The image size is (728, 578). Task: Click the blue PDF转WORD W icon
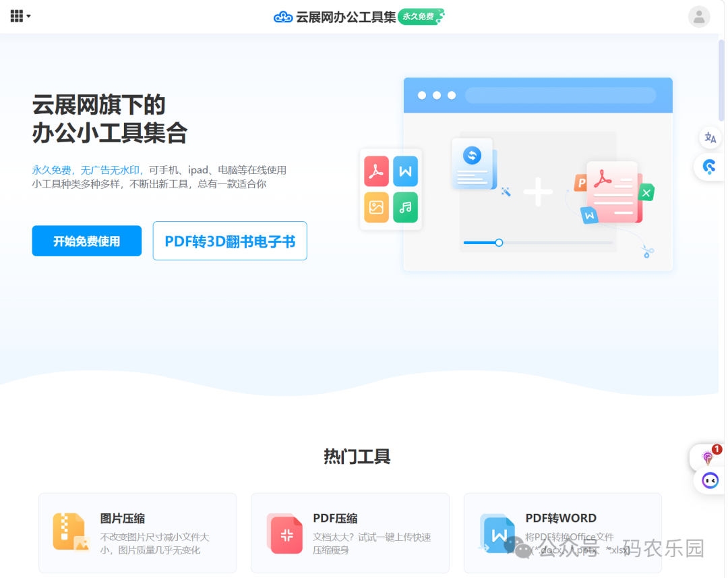[x=497, y=534]
